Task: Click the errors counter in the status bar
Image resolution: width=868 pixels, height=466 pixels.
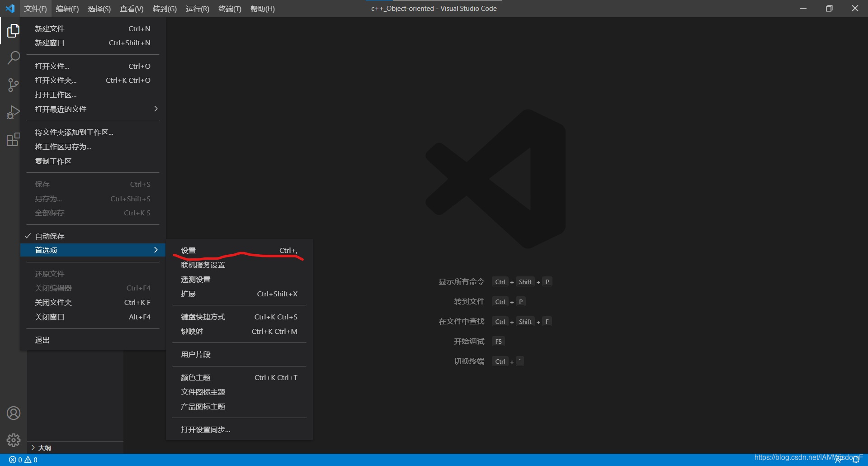Action: (15, 459)
